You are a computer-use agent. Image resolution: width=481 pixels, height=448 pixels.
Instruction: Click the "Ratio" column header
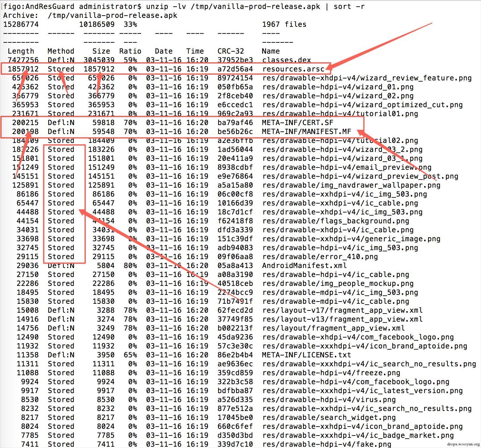click(x=130, y=51)
